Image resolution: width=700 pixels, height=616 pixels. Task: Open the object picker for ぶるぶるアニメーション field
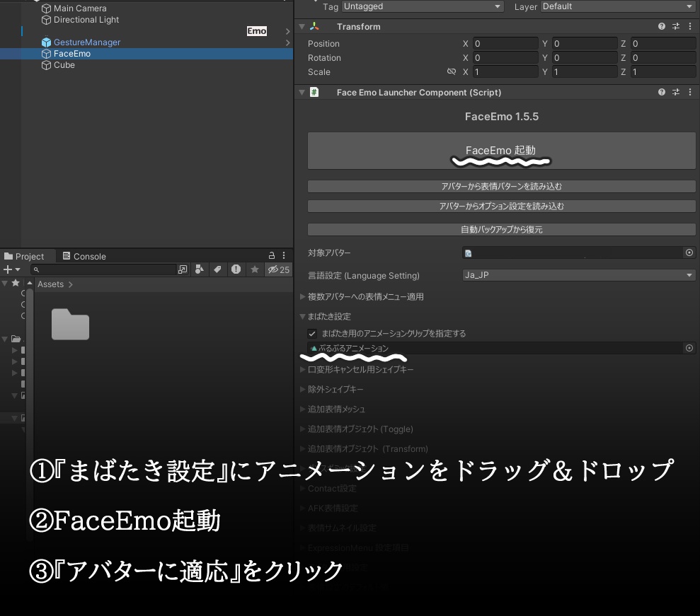[689, 348]
